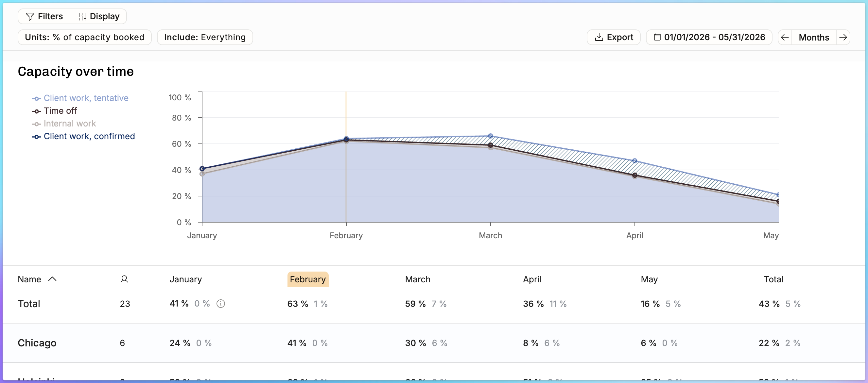Click the info icon beside January total
The width and height of the screenshot is (868, 383).
(221, 304)
